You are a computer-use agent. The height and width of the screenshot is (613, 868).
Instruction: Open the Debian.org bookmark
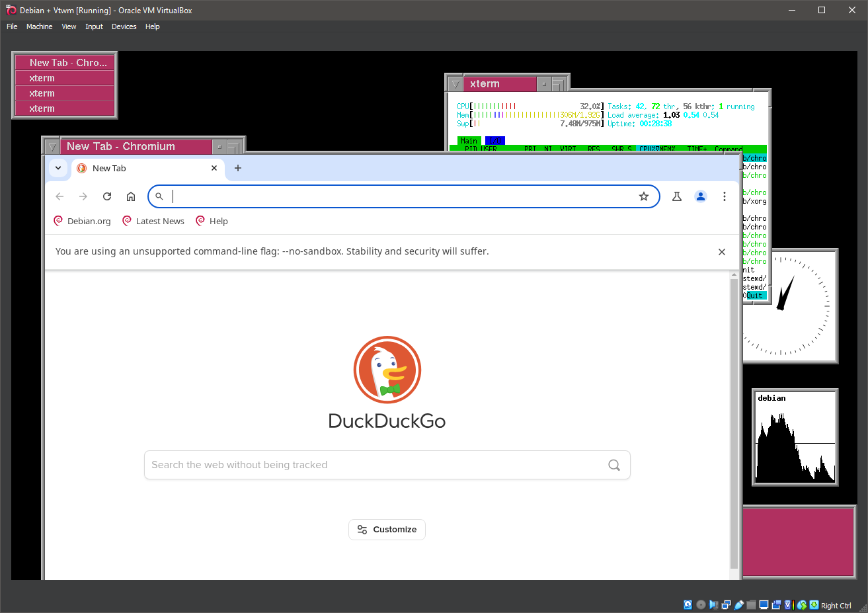83,221
